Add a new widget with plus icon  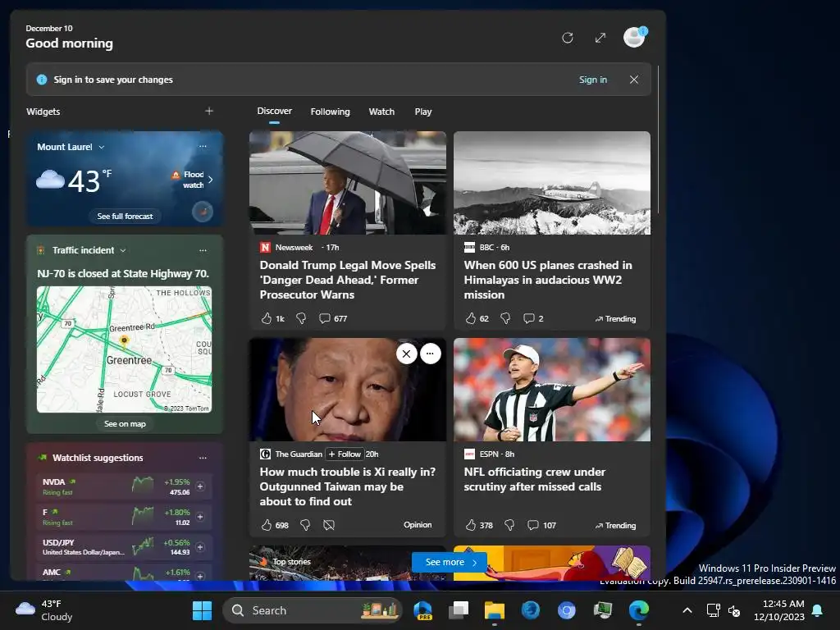click(209, 111)
